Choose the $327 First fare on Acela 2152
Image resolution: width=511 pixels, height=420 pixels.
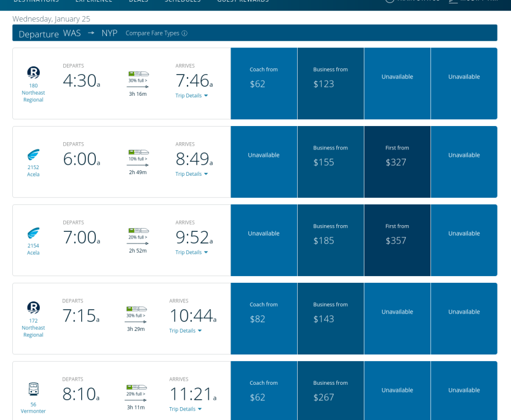pyautogui.click(x=397, y=162)
